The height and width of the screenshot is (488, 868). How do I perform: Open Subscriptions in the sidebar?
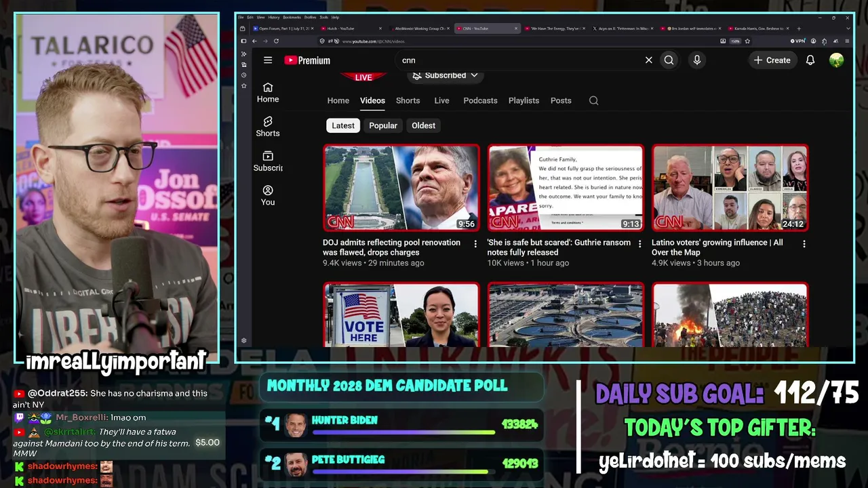click(268, 161)
